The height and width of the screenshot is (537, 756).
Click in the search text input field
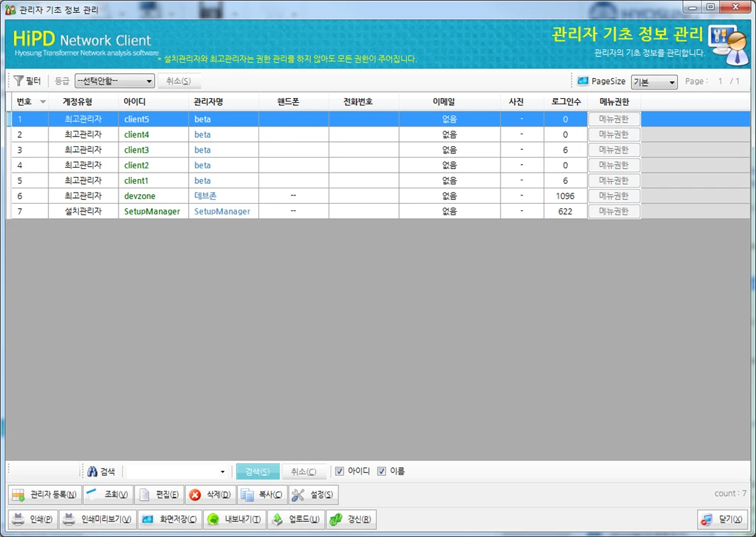click(x=171, y=472)
